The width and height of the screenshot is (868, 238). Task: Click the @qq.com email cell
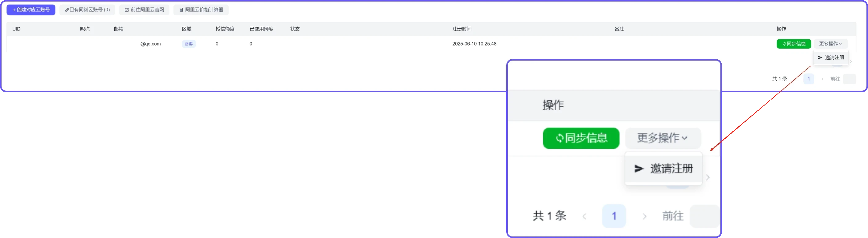point(151,44)
